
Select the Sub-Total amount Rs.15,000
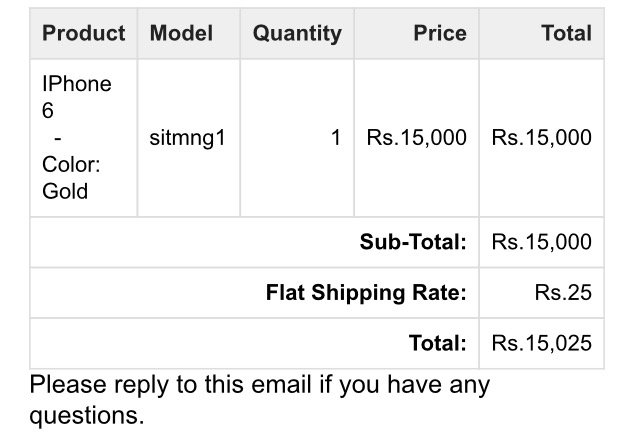tap(542, 242)
